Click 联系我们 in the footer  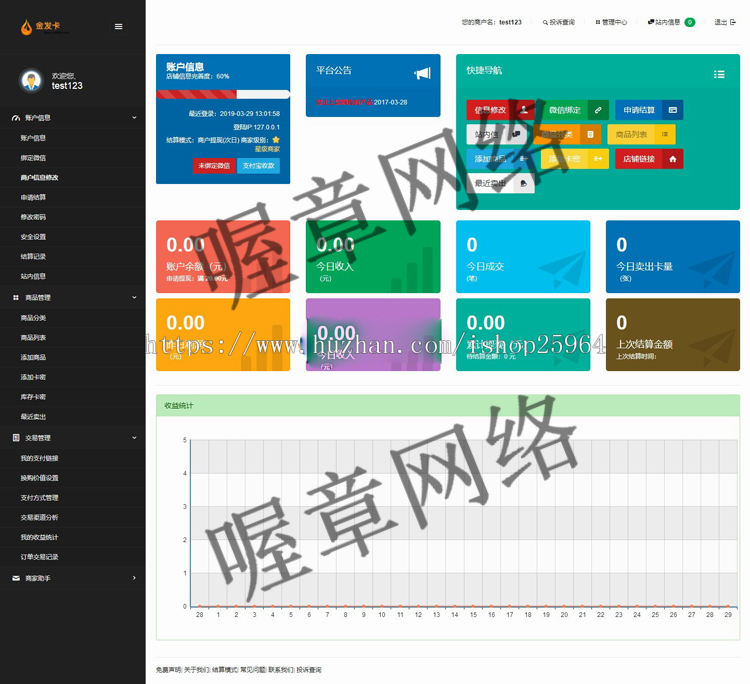281,670
